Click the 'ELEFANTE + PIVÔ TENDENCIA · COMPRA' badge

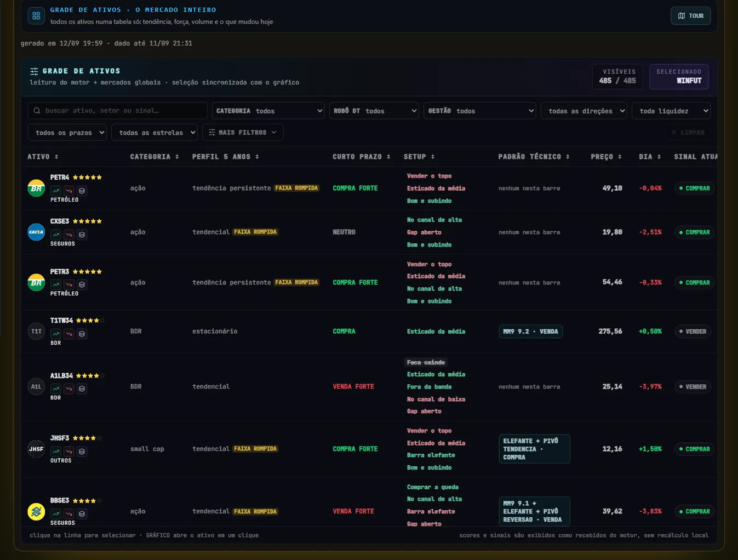pyautogui.click(x=534, y=449)
